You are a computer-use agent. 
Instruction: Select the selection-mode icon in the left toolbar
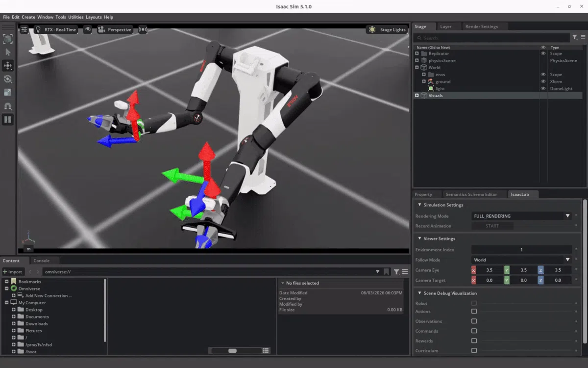pos(8,39)
